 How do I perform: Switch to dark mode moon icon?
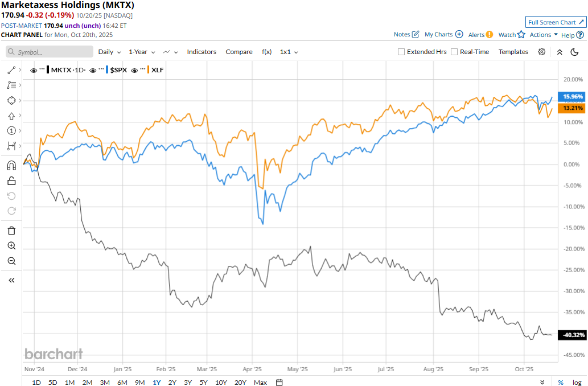click(574, 52)
